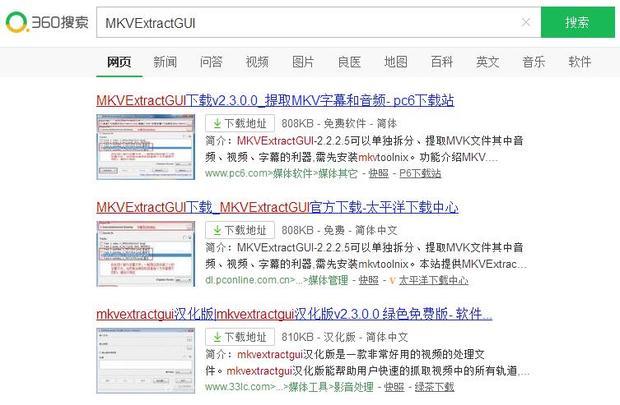Switch to the 良医 tab
Screen dimensions: 620x405
(x=350, y=62)
